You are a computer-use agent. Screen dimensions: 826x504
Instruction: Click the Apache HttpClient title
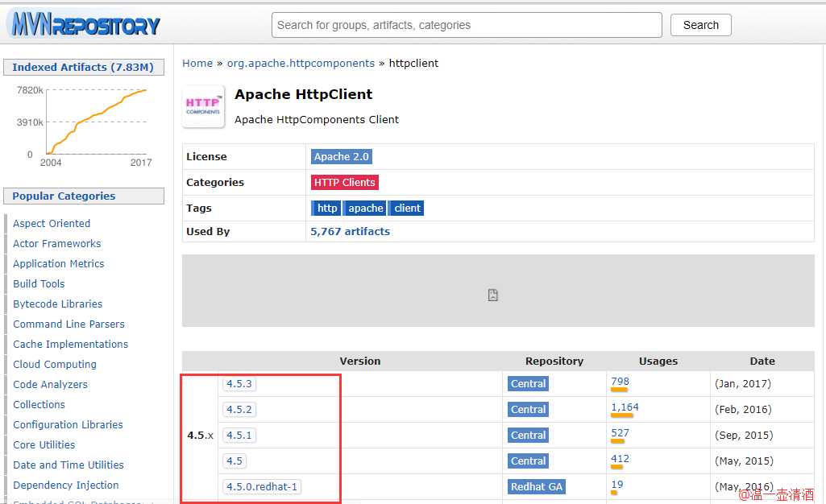pyautogui.click(x=304, y=94)
